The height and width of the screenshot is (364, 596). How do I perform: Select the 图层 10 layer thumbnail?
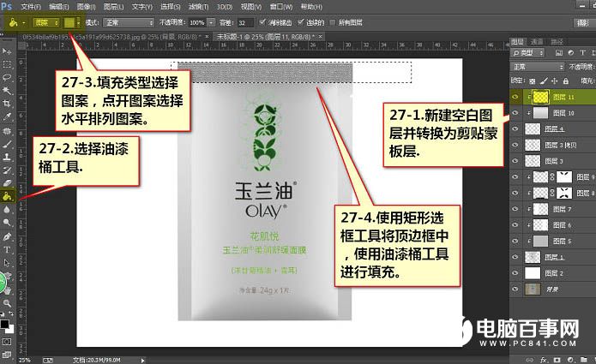coord(540,113)
